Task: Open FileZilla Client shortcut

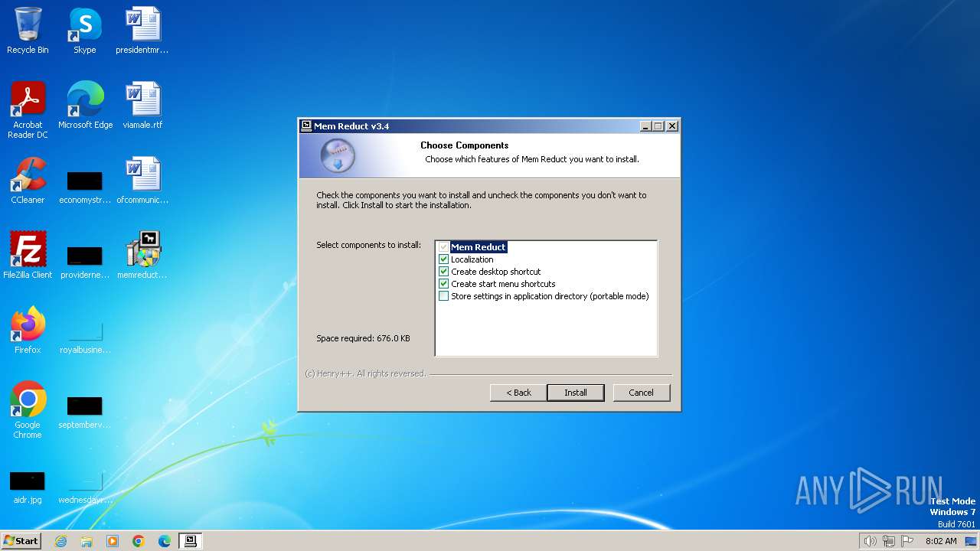Action: 28,256
